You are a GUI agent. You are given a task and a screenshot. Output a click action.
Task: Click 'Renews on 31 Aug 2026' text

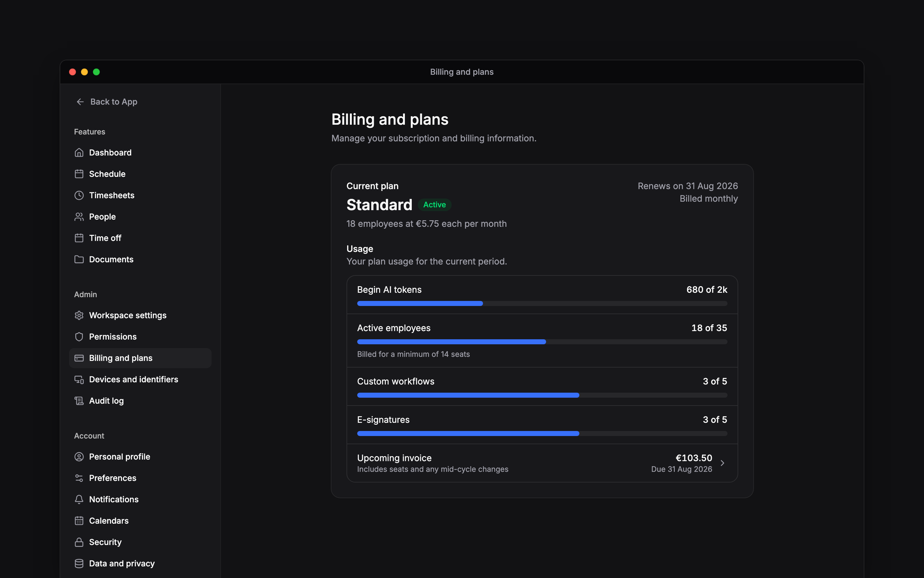click(x=688, y=186)
